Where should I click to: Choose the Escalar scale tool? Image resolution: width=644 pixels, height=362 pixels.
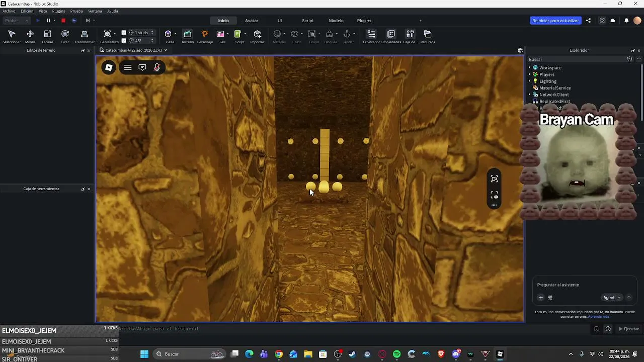pos(47,36)
